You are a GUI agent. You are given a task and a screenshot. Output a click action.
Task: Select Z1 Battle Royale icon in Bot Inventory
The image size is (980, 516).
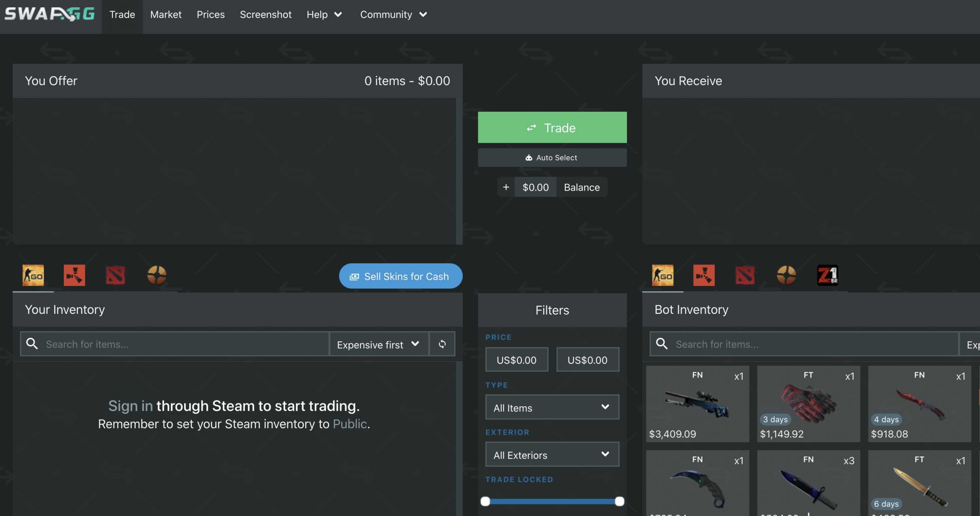tap(827, 275)
